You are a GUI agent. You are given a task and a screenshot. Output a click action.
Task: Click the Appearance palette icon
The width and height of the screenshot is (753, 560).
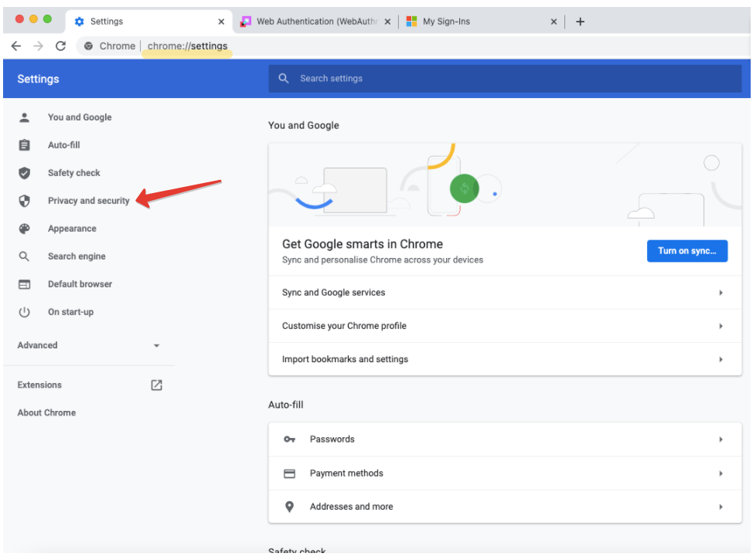pyautogui.click(x=25, y=229)
